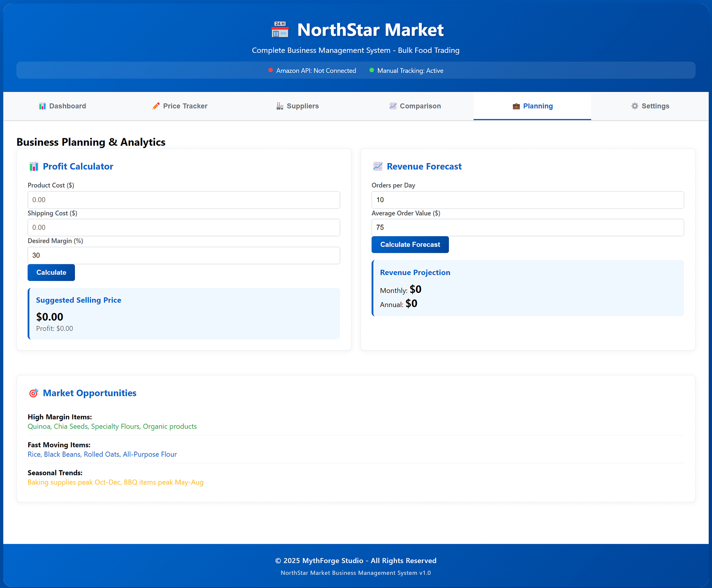Select the Desired Margin field
Screen dimensions: 712x588
pyautogui.click(x=184, y=255)
